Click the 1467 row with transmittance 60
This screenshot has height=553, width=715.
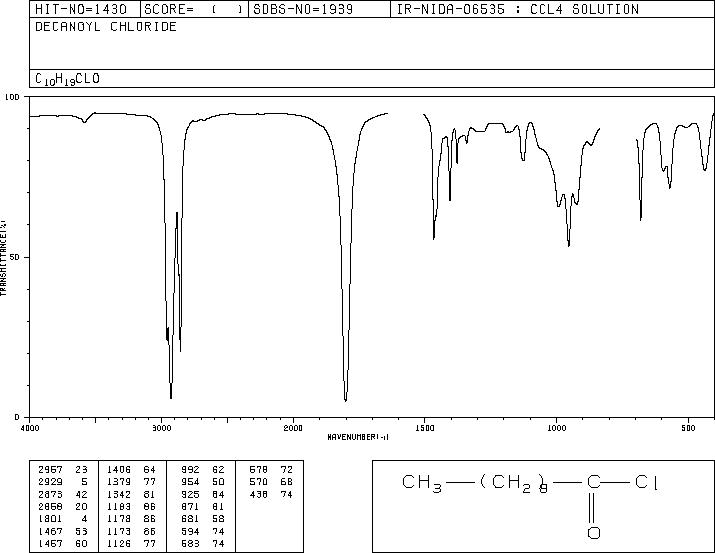[x=62, y=544]
